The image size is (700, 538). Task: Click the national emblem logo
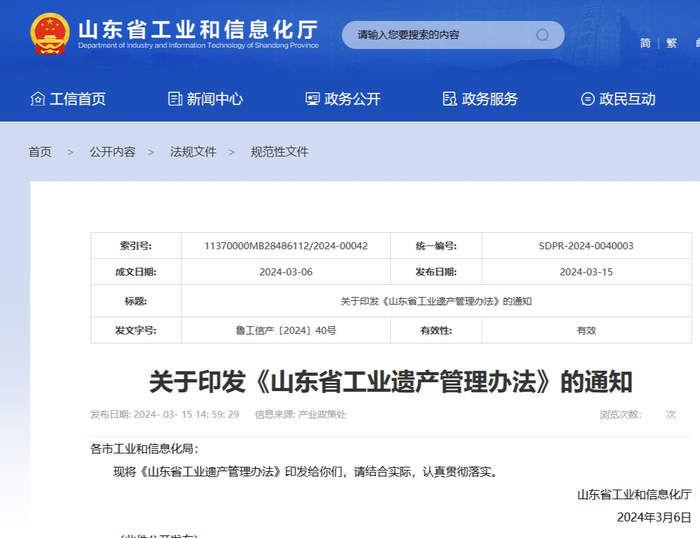pos(50,34)
